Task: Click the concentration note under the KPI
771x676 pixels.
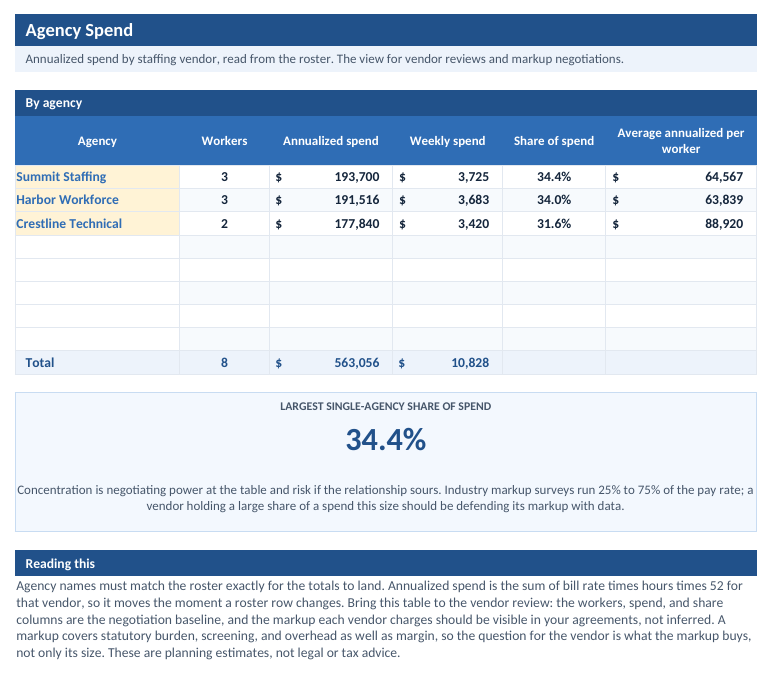Action: point(386,498)
